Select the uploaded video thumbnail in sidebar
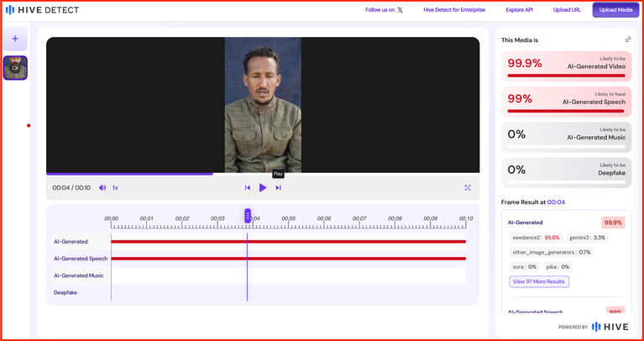Viewport: 644px width, 341px height. click(x=15, y=68)
